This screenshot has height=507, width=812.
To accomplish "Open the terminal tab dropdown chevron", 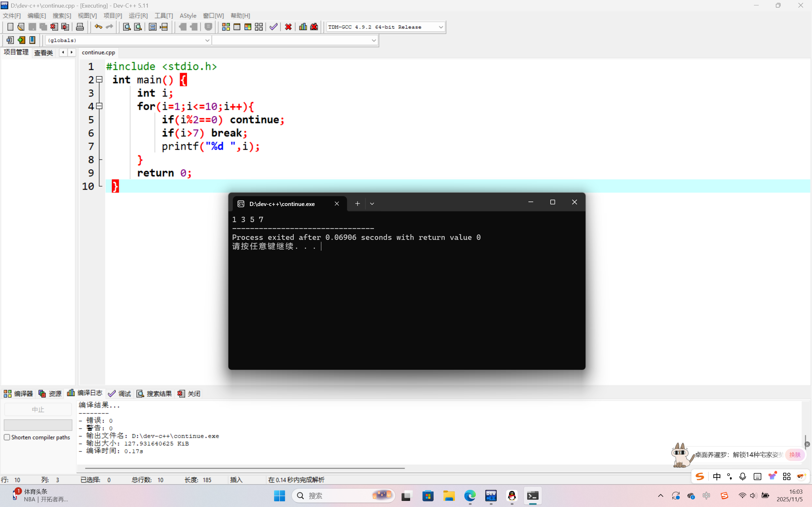I will tap(372, 203).
